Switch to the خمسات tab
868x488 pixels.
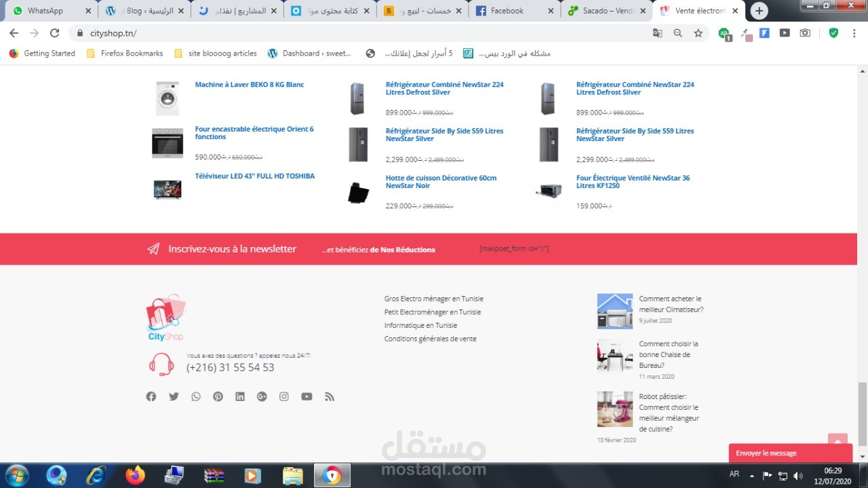point(423,11)
